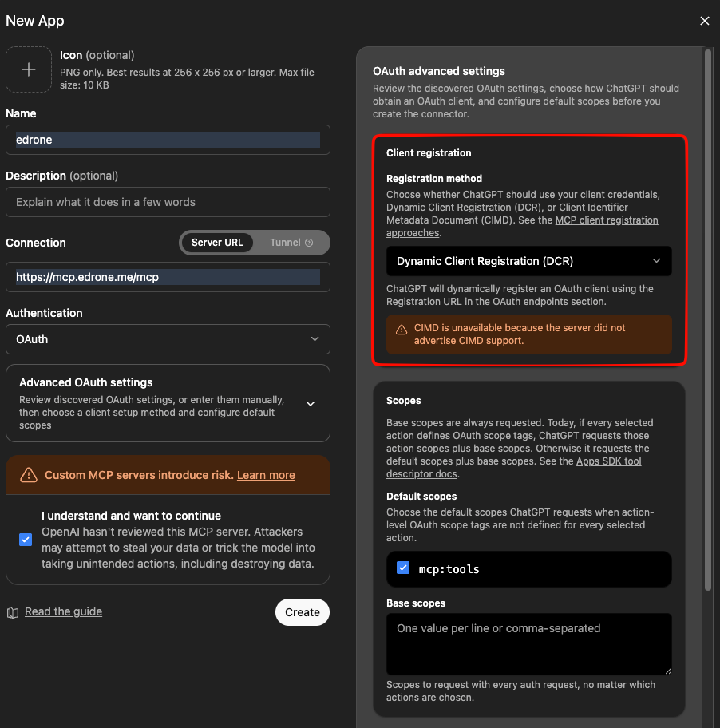Click the Description text field
This screenshot has width=720, height=728.
pos(168,202)
